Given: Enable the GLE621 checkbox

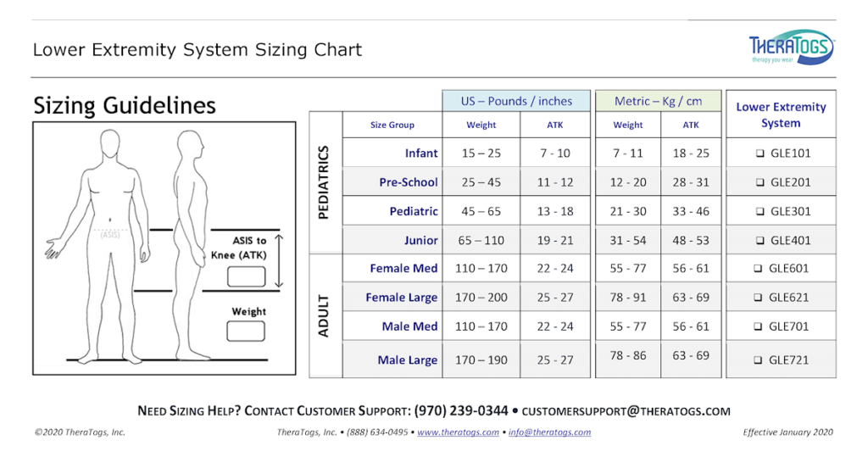Looking at the screenshot, I should coord(759,298).
